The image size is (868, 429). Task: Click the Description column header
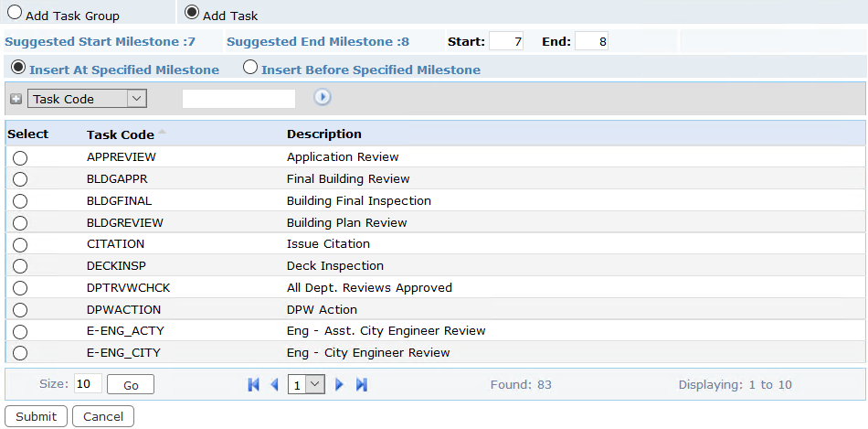(324, 134)
